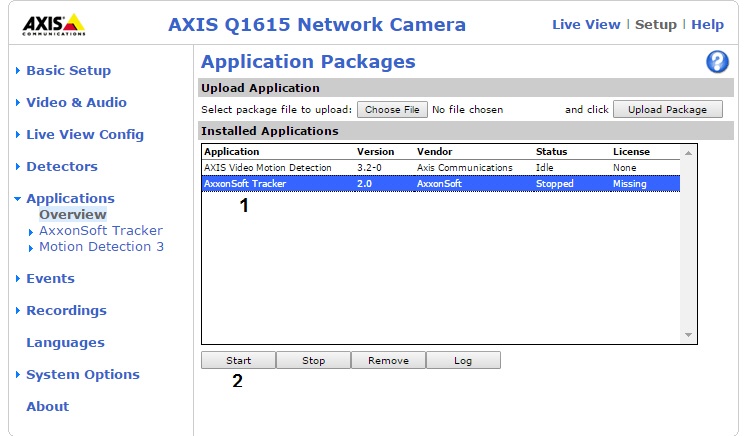Image resolution: width=746 pixels, height=436 pixels.
Task: Expand the Video & Audio section
Action: coord(76,103)
